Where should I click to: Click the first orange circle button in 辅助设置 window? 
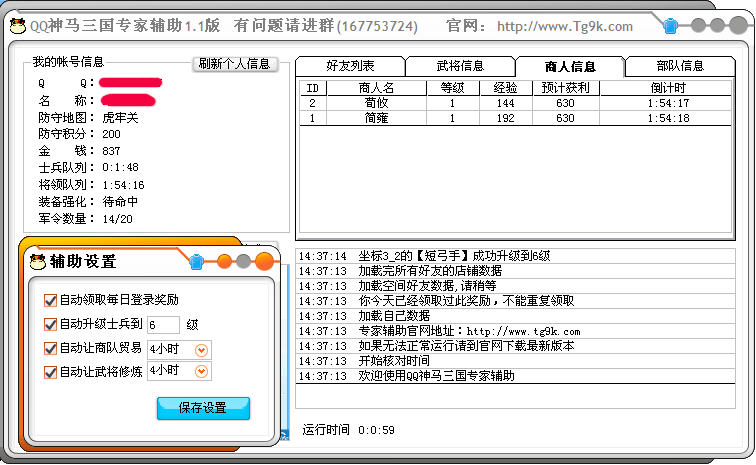pos(224,261)
